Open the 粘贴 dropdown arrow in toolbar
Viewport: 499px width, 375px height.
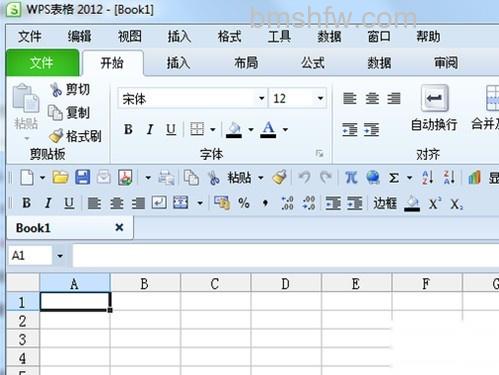point(261,178)
